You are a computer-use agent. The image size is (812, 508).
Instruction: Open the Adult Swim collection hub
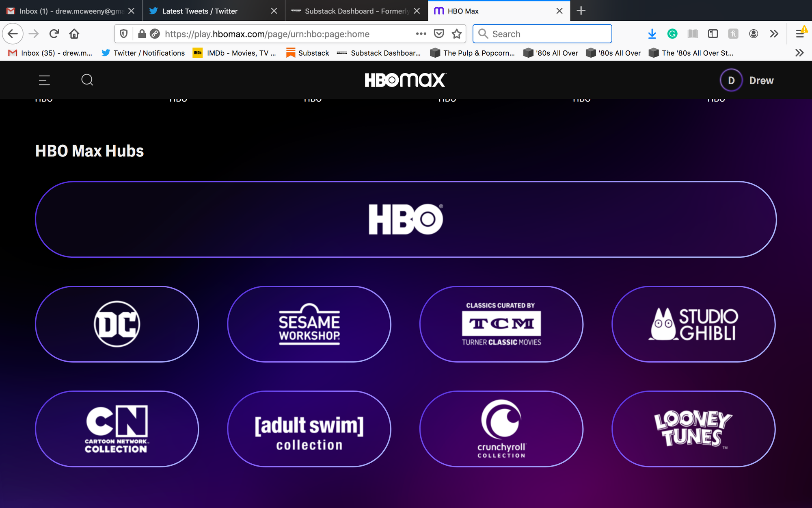[309, 429]
